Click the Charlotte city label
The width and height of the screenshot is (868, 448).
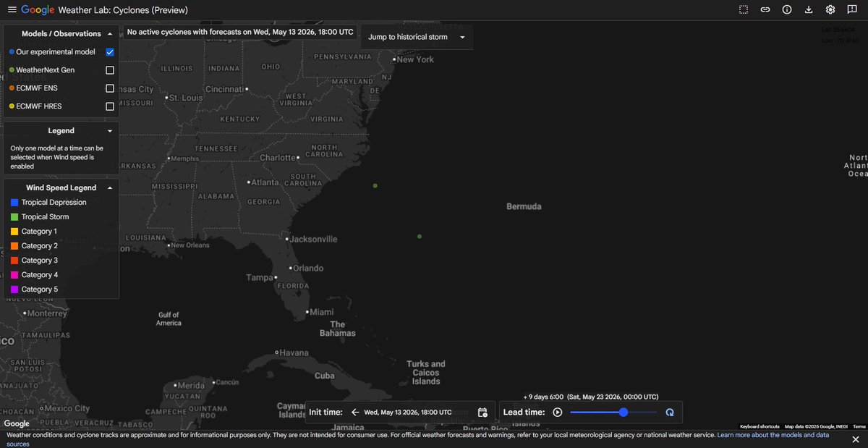(278, 158)
